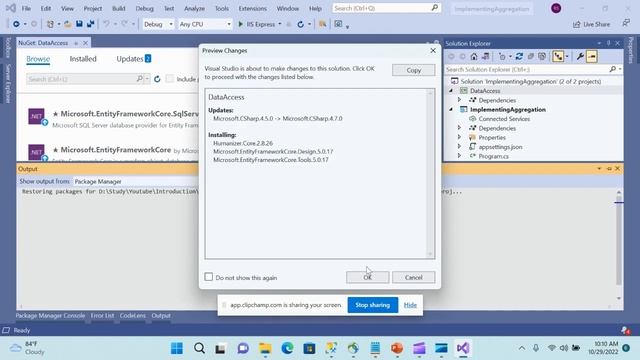Click the Hide link on sharing bar

(410, 305)
